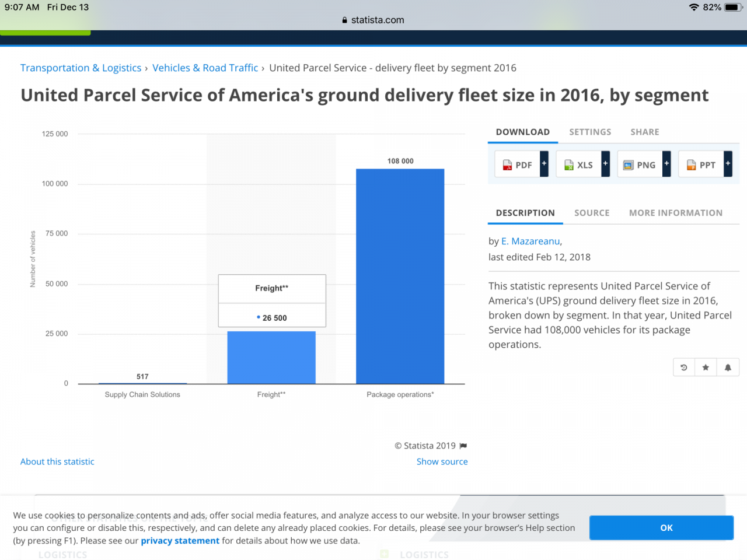Image resolution: width=747 pixels, height=560 pixels.
Task: Open the Source tab
Action: tap(592, 213)
